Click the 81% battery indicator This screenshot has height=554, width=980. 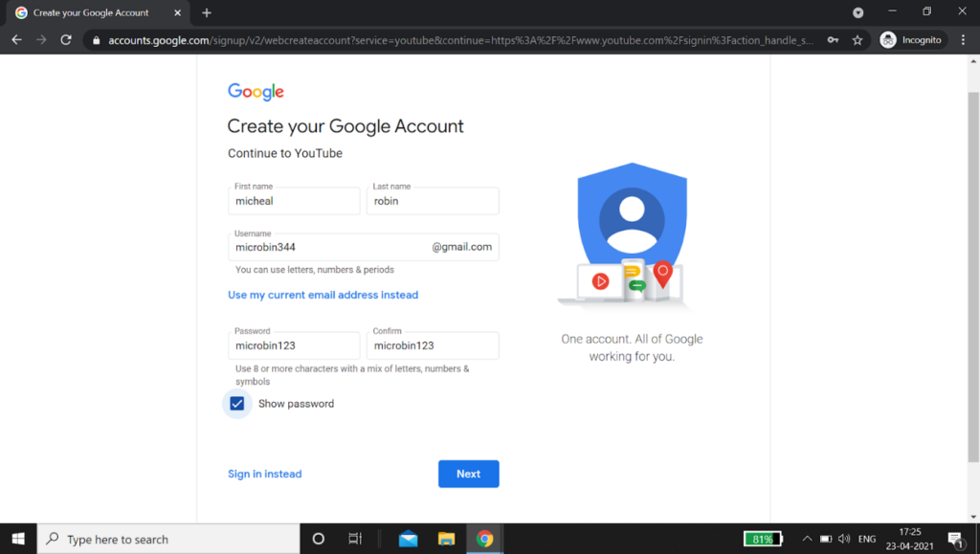click(x=763, y=539)
